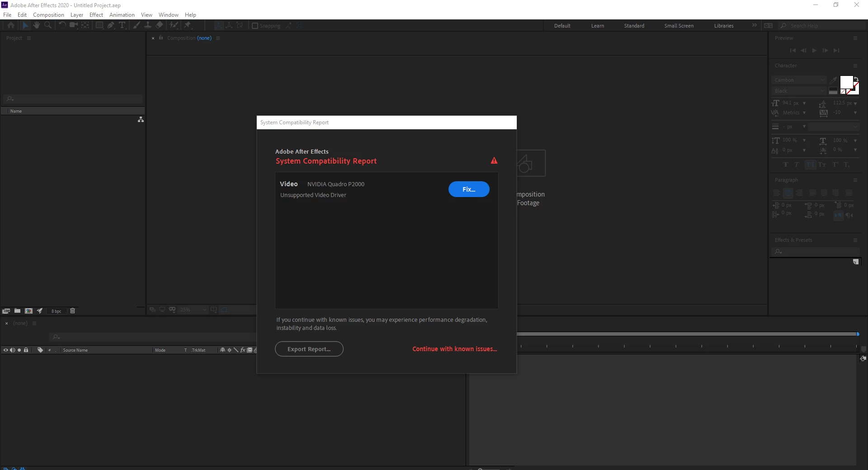Open the Animation menu
Screen dimensions: 868x470
click(x=122, y=14)
